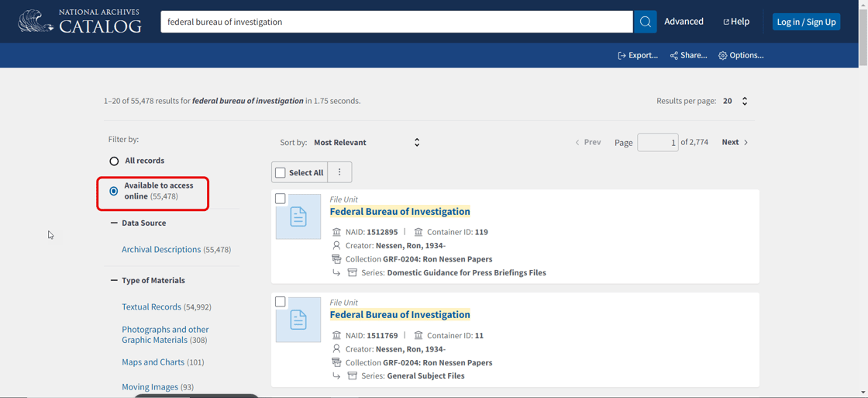Filter by Moving Images

150,387
